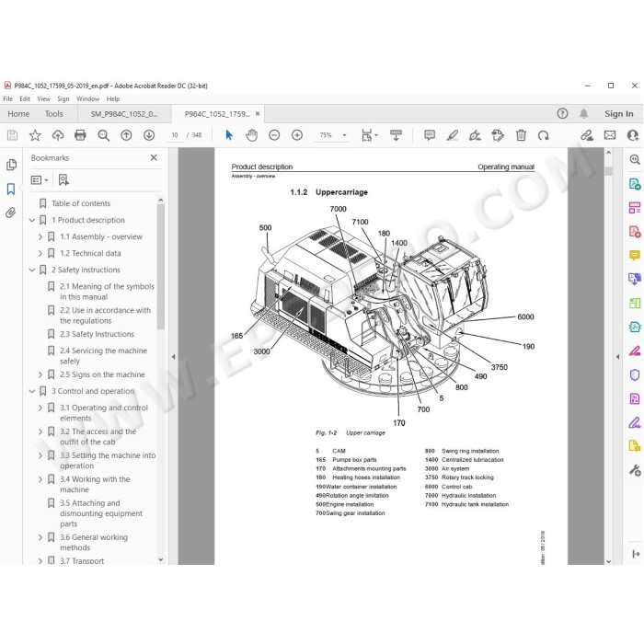Open the Page Thumbnails panel icon

click(x=11, y=165)
